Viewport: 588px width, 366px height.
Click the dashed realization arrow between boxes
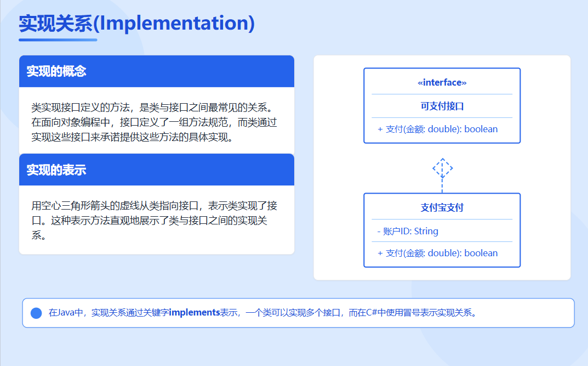tap(442, 175)
